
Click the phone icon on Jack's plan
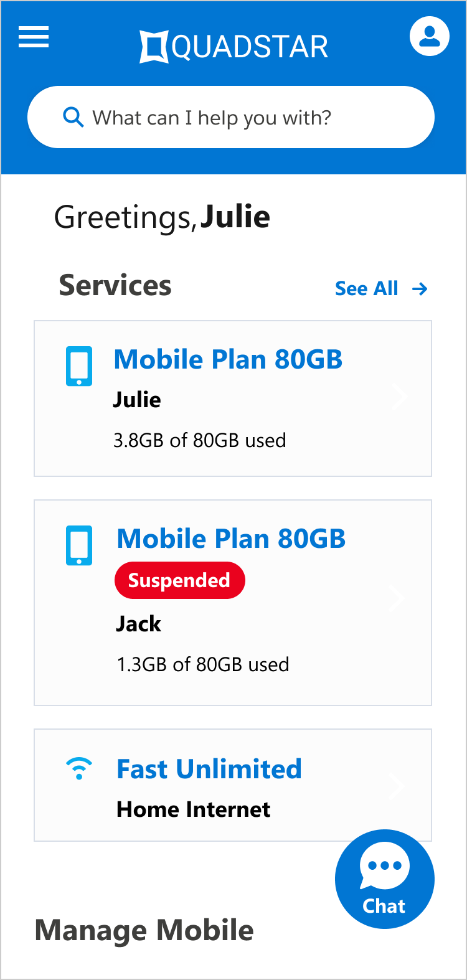pos(79,545)
